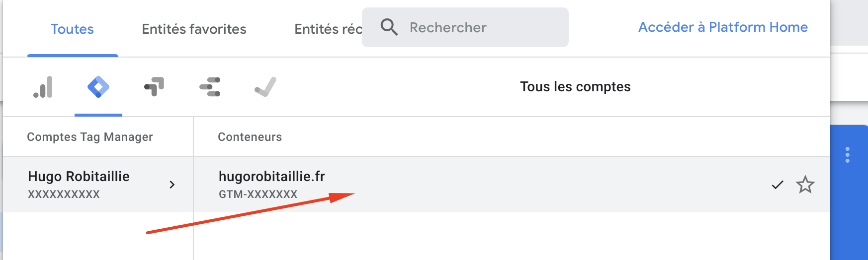This screenshot has width=868, height=260.
Task: Click the Tous les comptes heading
Action: pos(575,87)
